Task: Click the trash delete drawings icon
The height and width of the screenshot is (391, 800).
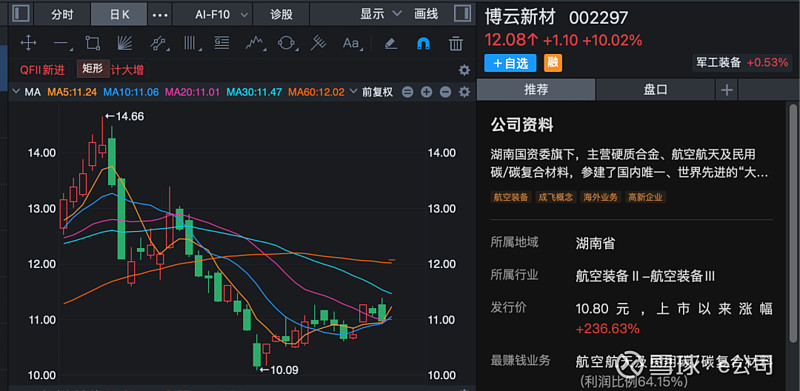Action: click(x=456, y=43)
